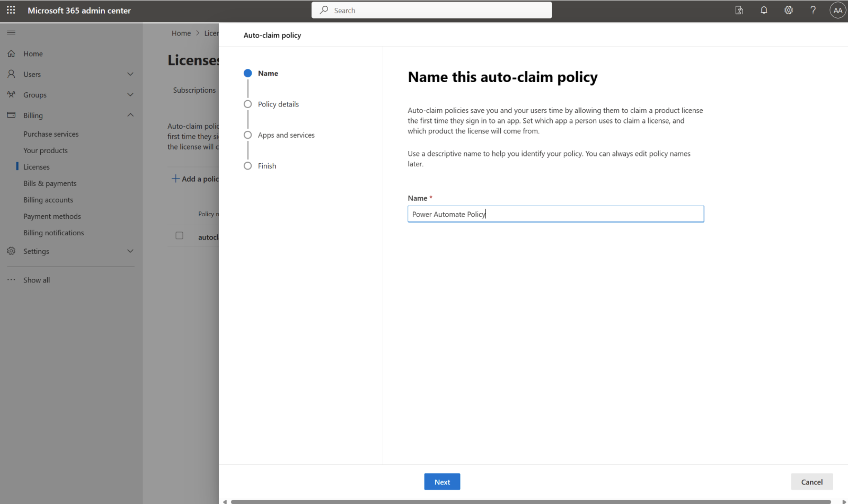848x504 pixels.
Task: Open notifications via the bell icon
Action: 763,10
